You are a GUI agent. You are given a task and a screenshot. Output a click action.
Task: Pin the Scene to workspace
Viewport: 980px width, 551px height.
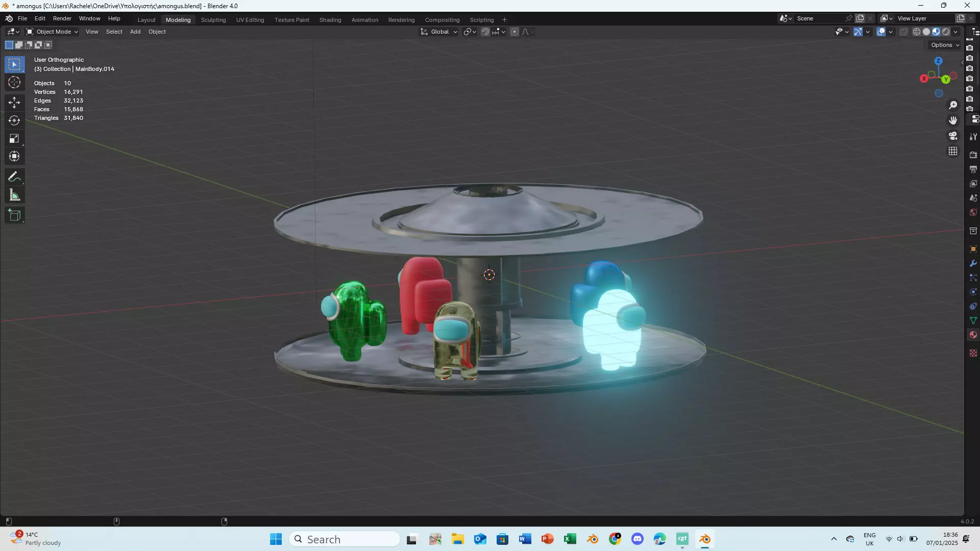(x=848, y=18)
